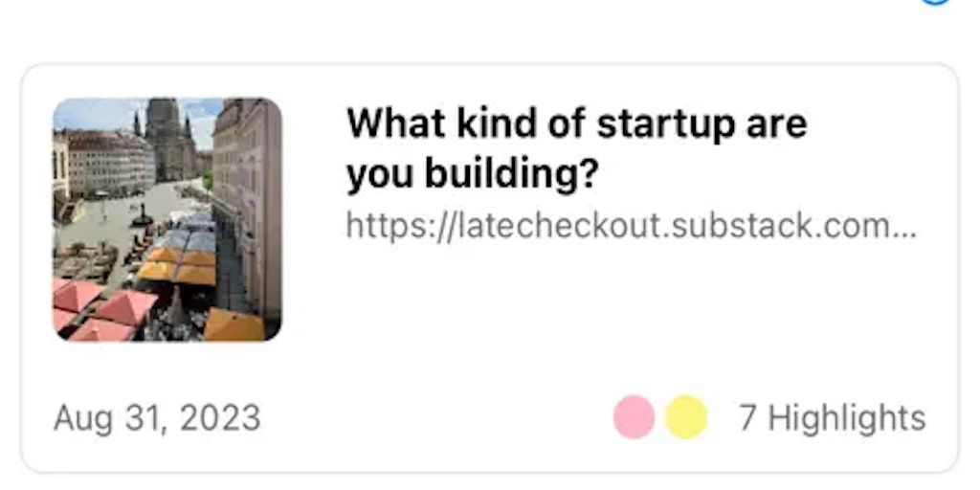Click the truncated ellipsis ending the URL
Screen dimensions: 980x490
point(906,228)
